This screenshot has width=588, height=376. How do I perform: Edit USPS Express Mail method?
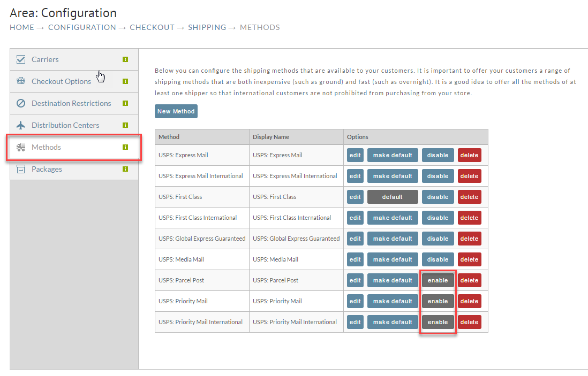355,156
